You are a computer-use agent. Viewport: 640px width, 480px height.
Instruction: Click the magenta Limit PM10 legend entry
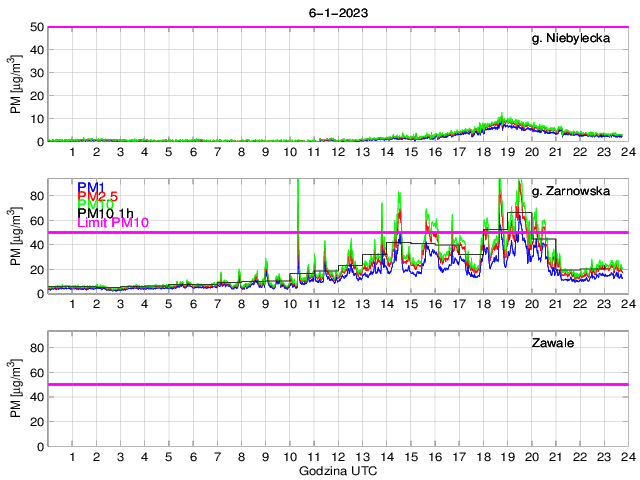pyautogui.click(x=113, y=222)
